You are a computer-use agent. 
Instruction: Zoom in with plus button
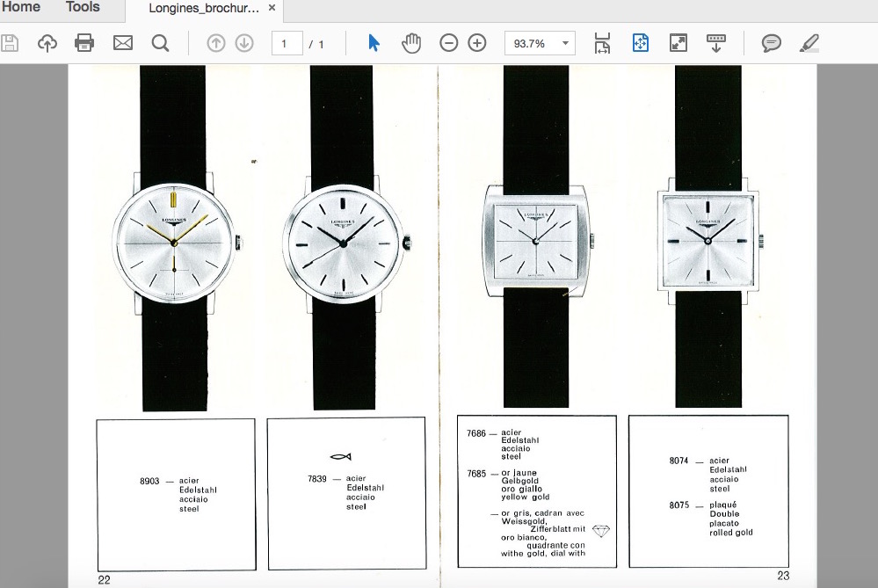coord(477,43)
